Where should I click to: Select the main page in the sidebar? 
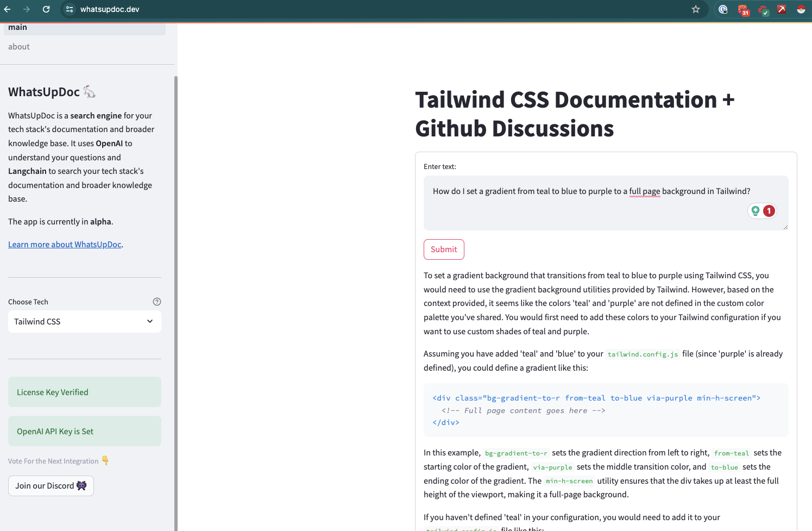point(85,28)
